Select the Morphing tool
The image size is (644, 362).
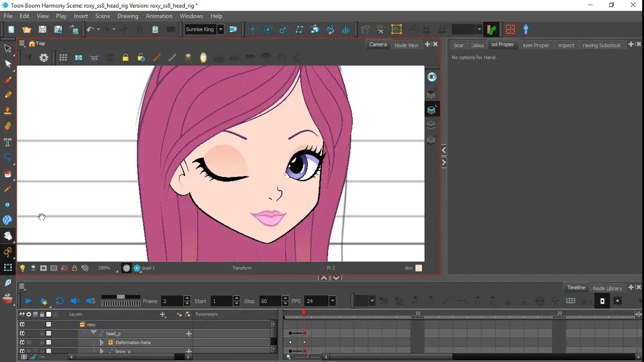pyautogui.click(x=8, y=220)
